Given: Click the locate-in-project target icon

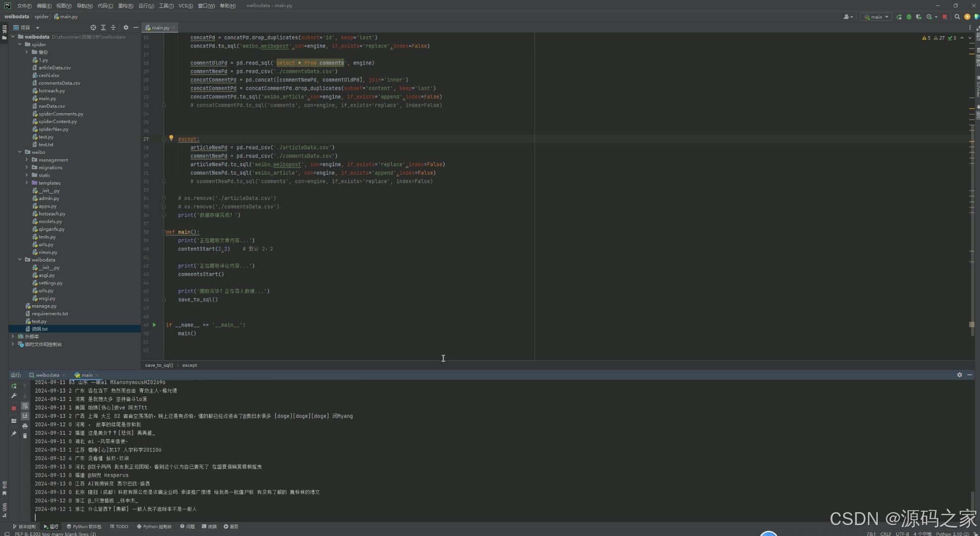Looking at the screenshot, I should pyautogui.click(x=93, y=28).
